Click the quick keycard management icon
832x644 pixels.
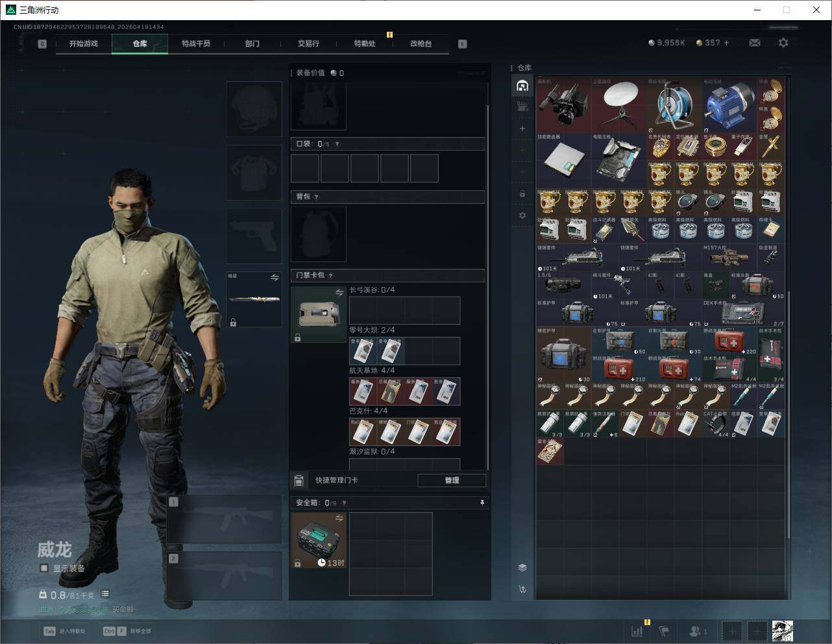[299, 480]
